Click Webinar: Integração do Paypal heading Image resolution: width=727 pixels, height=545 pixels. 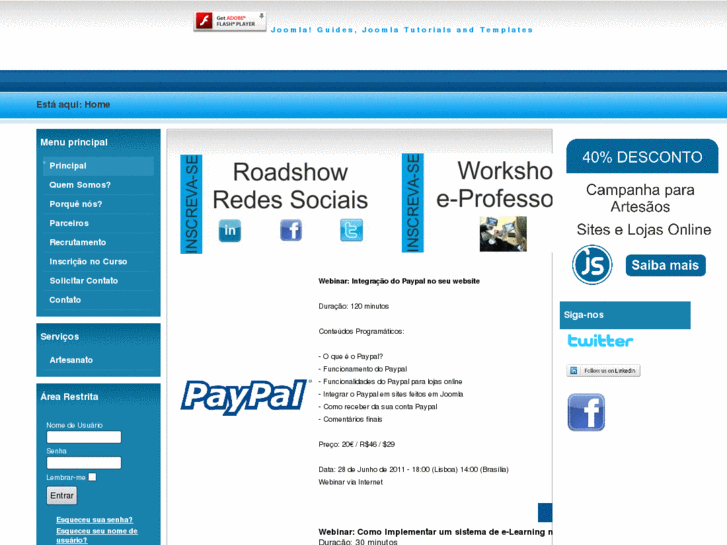click(x=399, y=281)
